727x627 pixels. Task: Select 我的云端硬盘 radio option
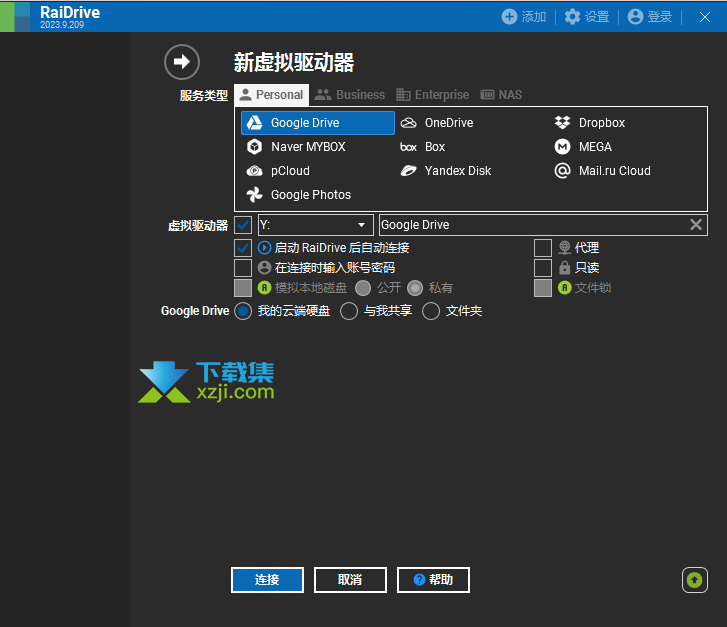point(243,311)
